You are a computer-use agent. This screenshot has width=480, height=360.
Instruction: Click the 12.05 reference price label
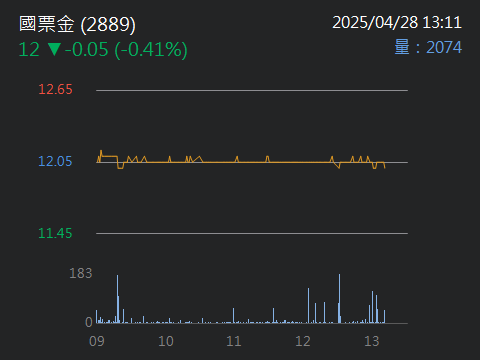(x=55, y=161)
